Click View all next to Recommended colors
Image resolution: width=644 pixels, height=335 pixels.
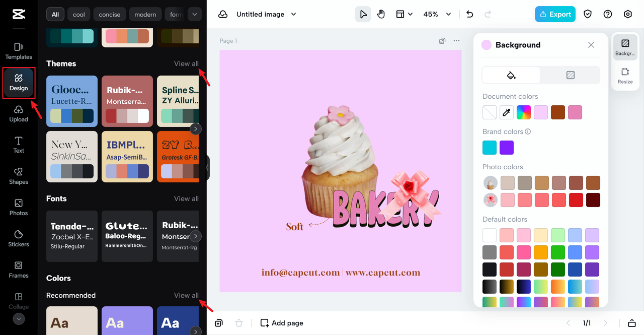(186, 295)
